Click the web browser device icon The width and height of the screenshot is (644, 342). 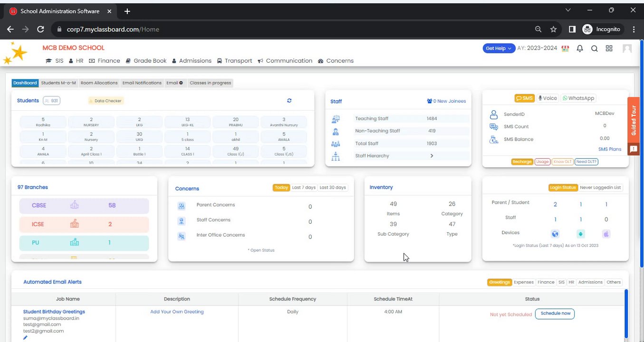(555, 234)
